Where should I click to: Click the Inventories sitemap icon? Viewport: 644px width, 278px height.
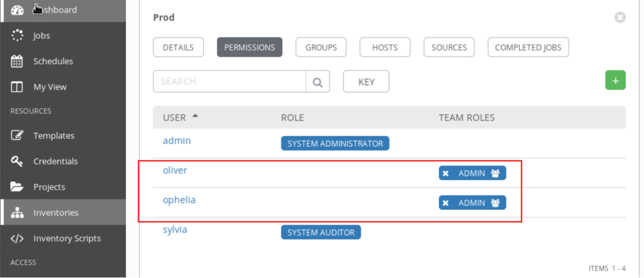point(17,213)
